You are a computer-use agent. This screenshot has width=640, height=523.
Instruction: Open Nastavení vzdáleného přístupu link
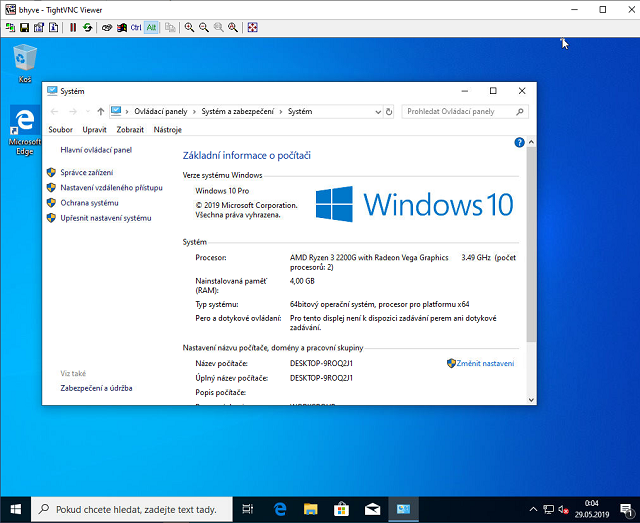[x=111, y=187]
